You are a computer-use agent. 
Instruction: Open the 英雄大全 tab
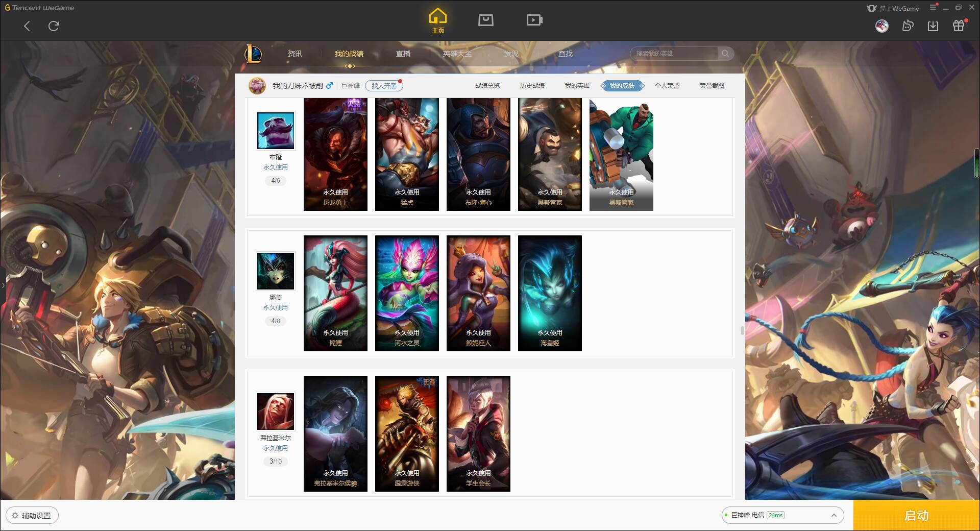click(x=457, y=54)
